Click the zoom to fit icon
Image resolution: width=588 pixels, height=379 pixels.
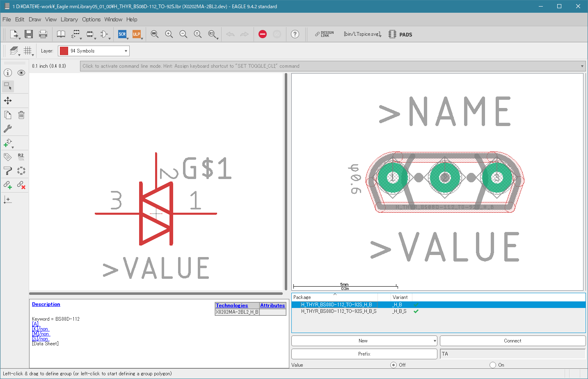tap(154, 34)
